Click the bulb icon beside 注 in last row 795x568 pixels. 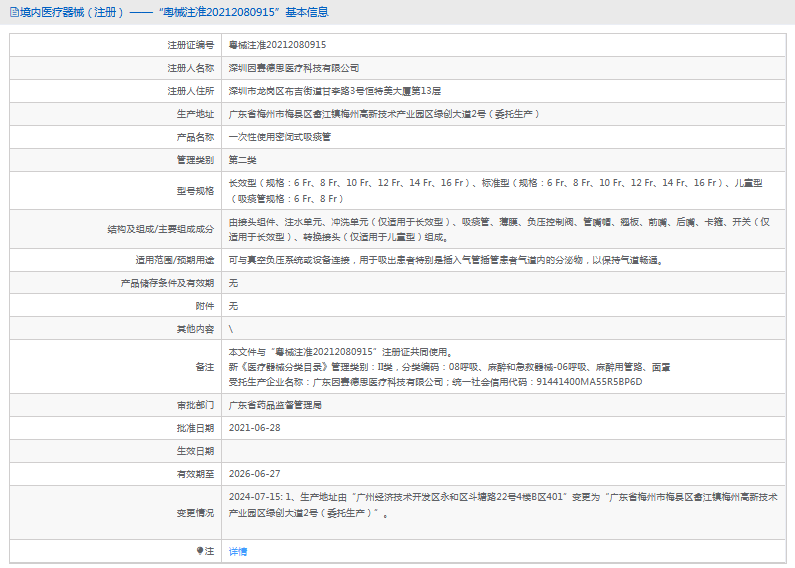click(x=200, y=551)
